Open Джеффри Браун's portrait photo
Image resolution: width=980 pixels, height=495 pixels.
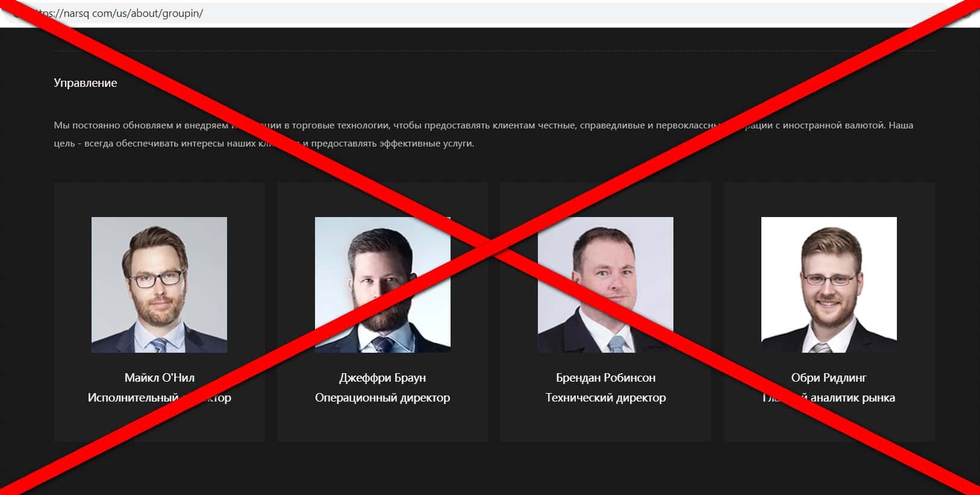pyautogui.click(x=382, y=285)
